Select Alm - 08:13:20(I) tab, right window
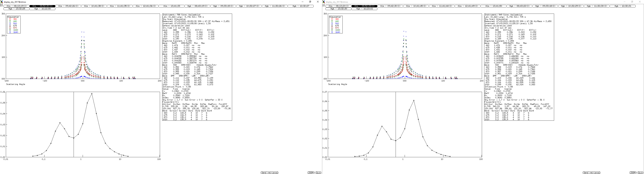 tap(338, 6)
